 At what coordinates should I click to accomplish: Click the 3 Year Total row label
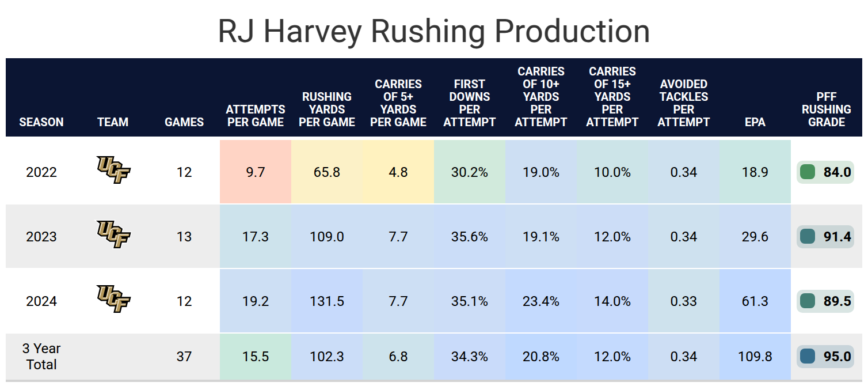[41, 357]
